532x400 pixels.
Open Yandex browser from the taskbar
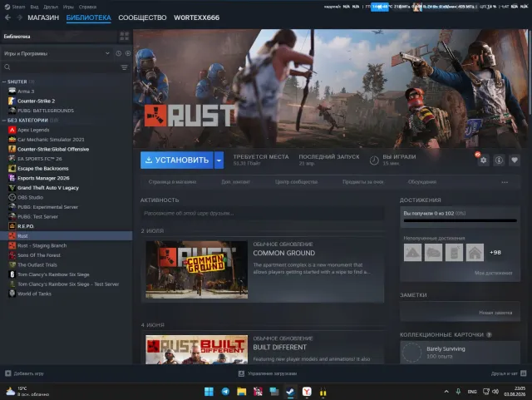click(307, 392)
